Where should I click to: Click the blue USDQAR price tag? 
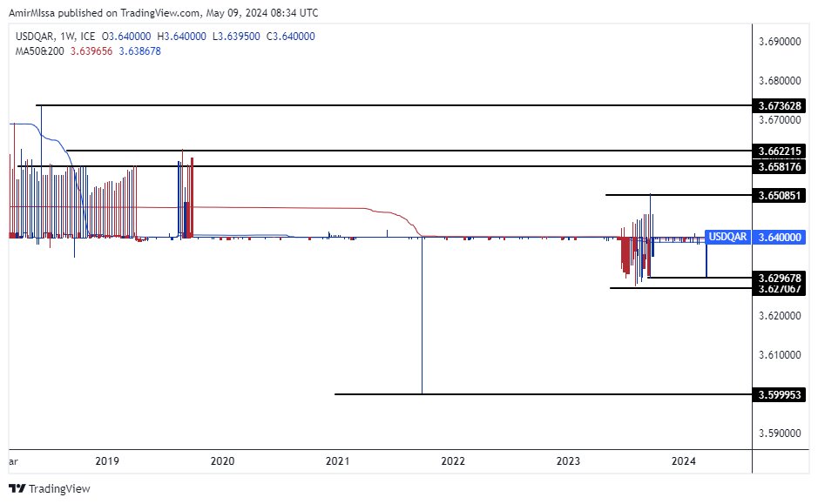[727, 237]
